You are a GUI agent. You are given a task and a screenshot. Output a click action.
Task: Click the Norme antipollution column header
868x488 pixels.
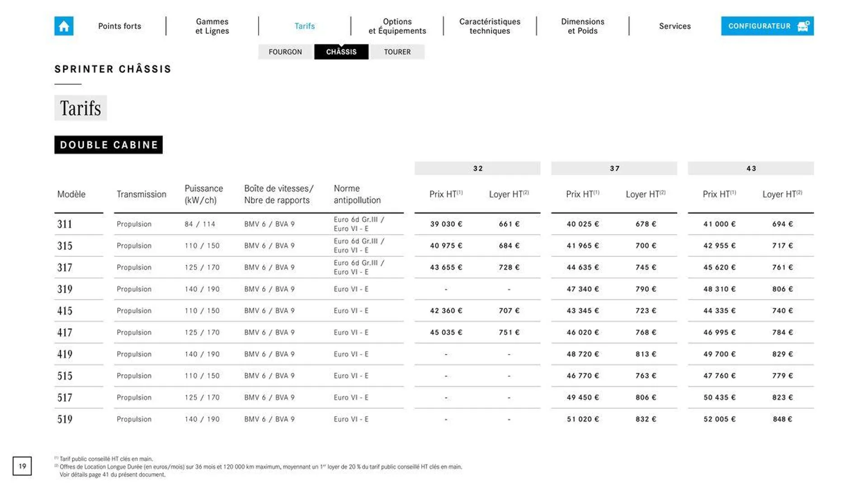point(357,194)
